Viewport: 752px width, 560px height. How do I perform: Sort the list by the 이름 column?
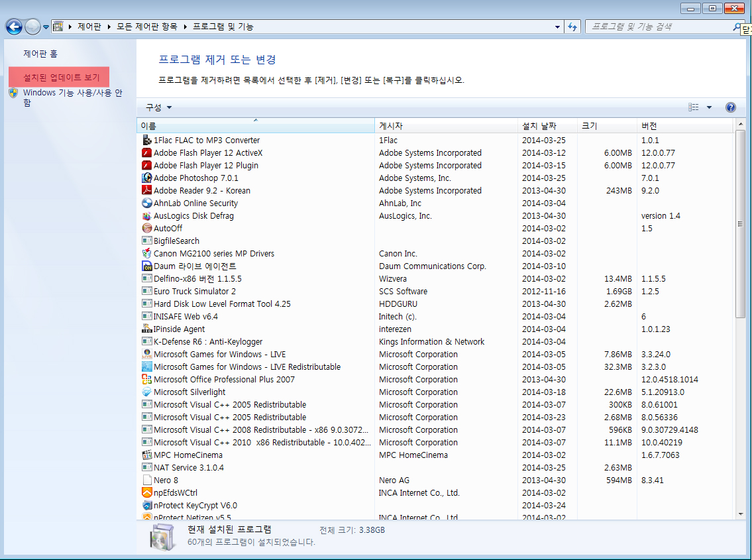(x=256, y=126)
